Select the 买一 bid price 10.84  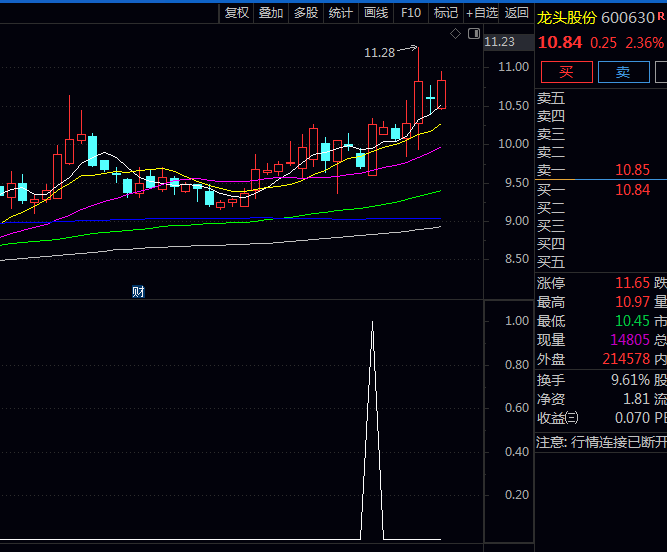(x=633, y=189)
